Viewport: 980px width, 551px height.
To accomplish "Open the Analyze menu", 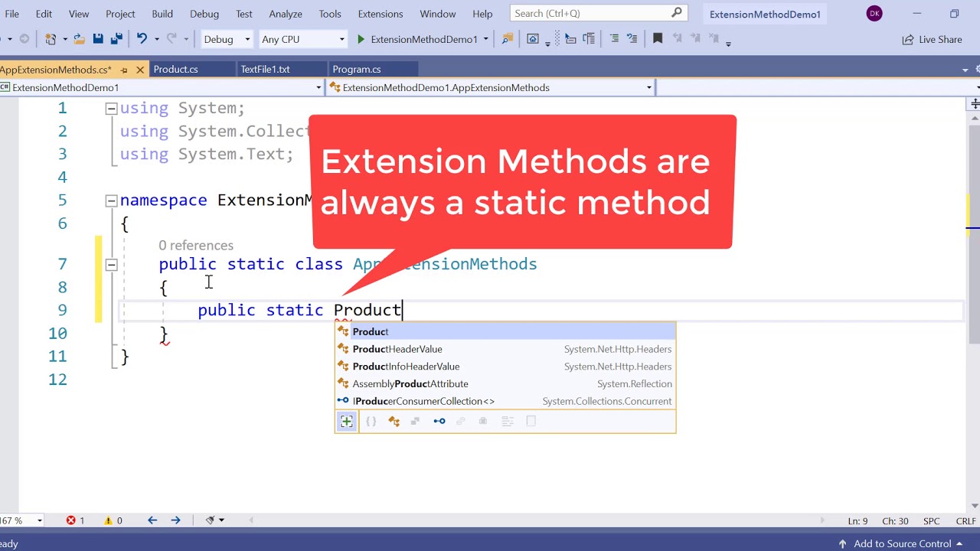I will [286, 14].
